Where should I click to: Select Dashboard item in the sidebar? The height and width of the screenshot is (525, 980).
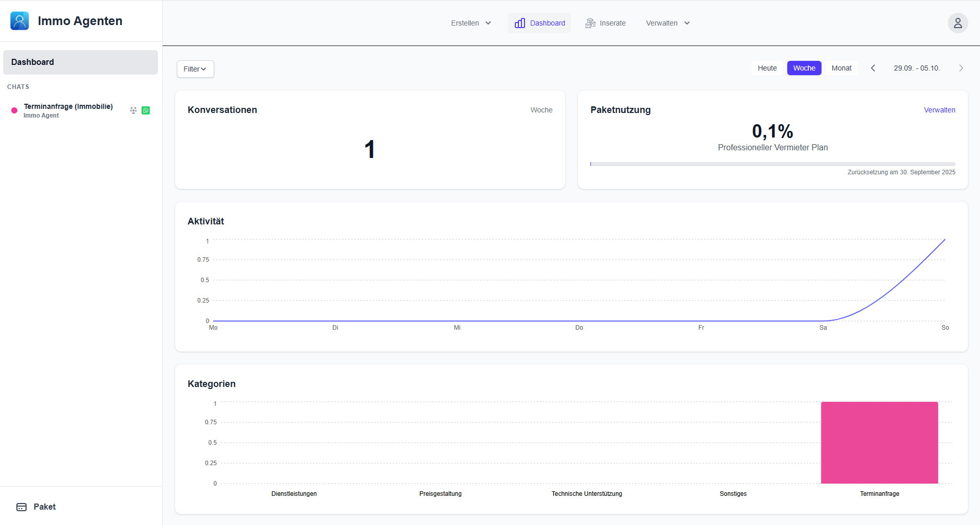pos(80,62)
